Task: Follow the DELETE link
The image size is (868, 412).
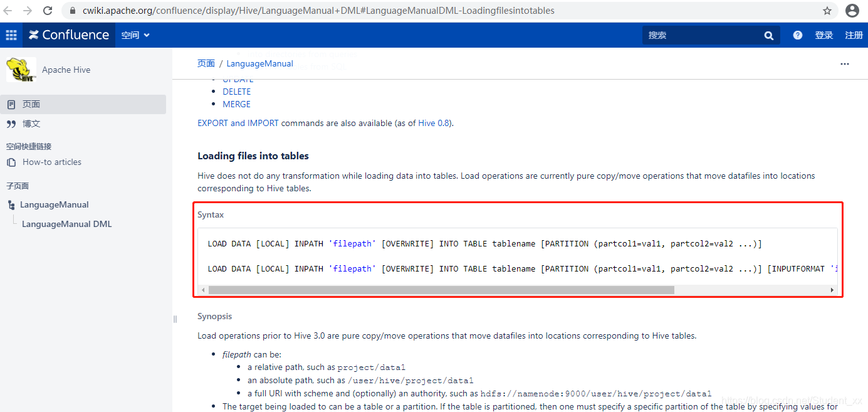Action: [x=236, y=92]
